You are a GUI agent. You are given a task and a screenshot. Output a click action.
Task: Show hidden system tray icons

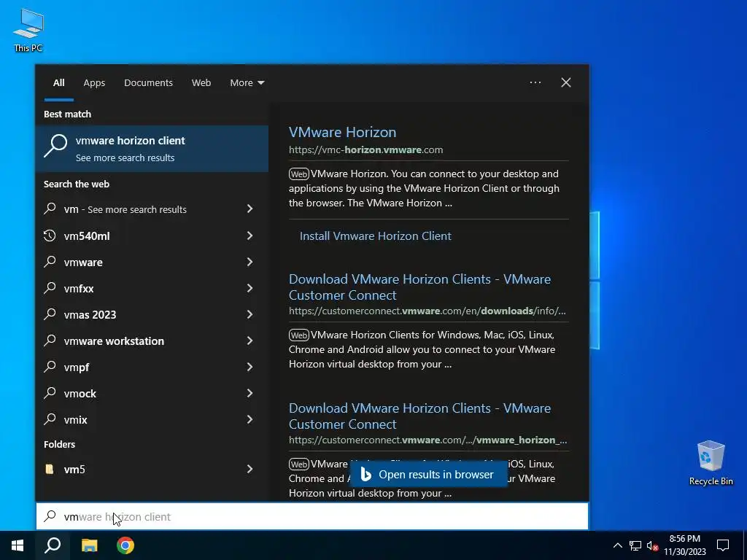point(617,545)
